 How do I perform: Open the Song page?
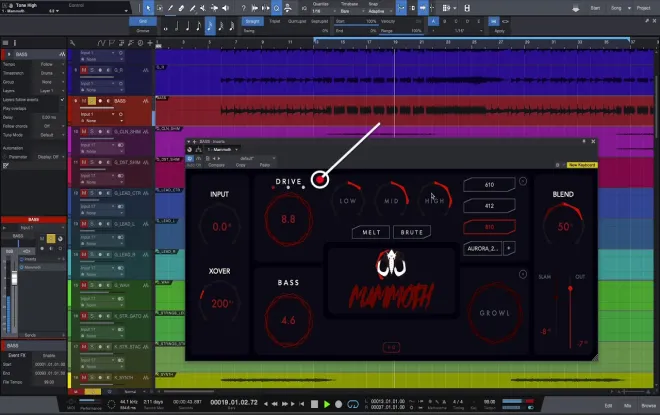tap(616, 8)
